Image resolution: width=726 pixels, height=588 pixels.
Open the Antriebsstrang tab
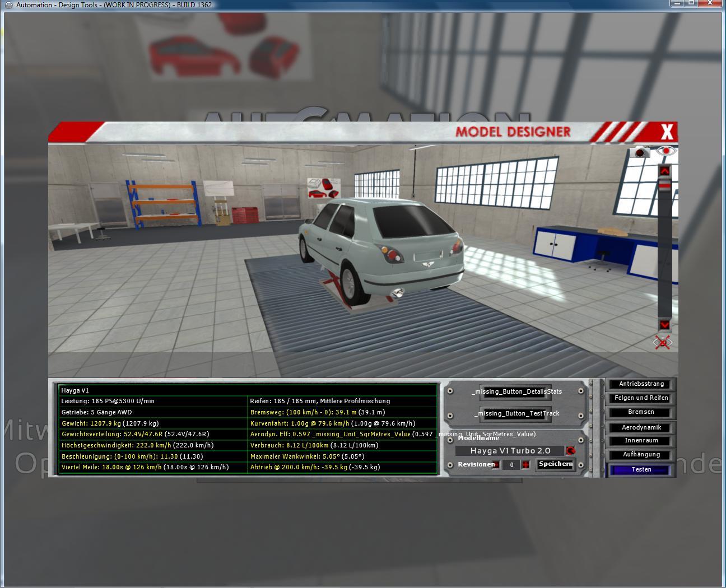(x=641, y=384)
